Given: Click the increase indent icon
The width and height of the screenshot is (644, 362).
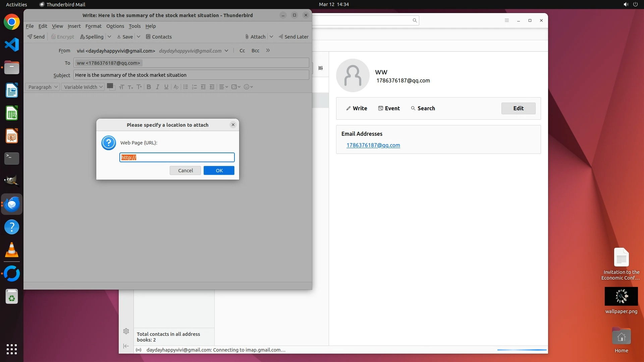Looking at the screenshot, I should coord(212,87).
